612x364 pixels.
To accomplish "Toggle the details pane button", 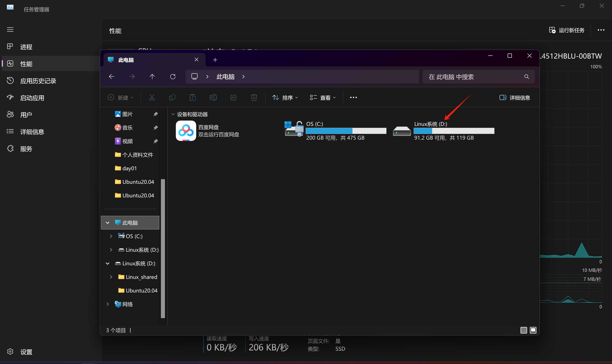I will click(514, 98).
